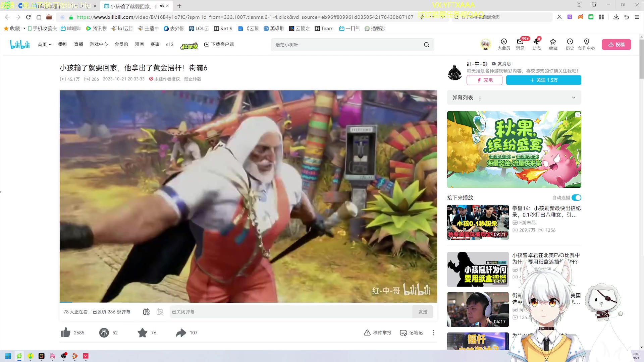Share the video with arrow icon

(181, 333)
